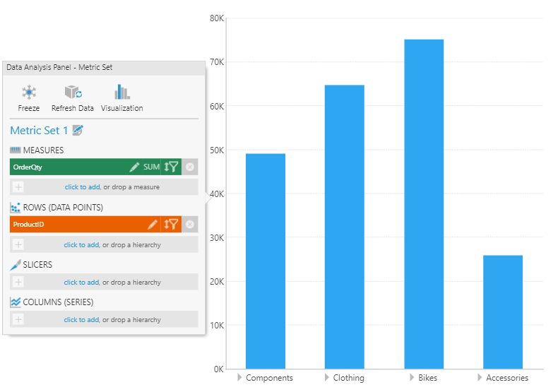Remove the OrderQty measure

coord(190,167)
